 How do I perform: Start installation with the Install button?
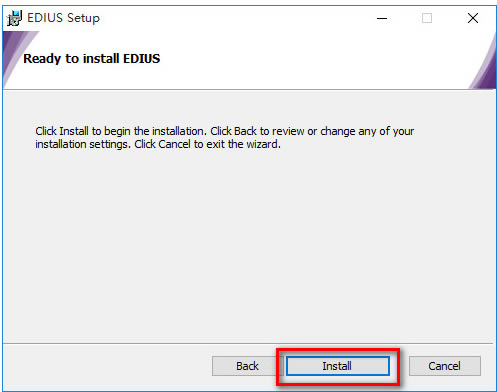coord(338,366)
